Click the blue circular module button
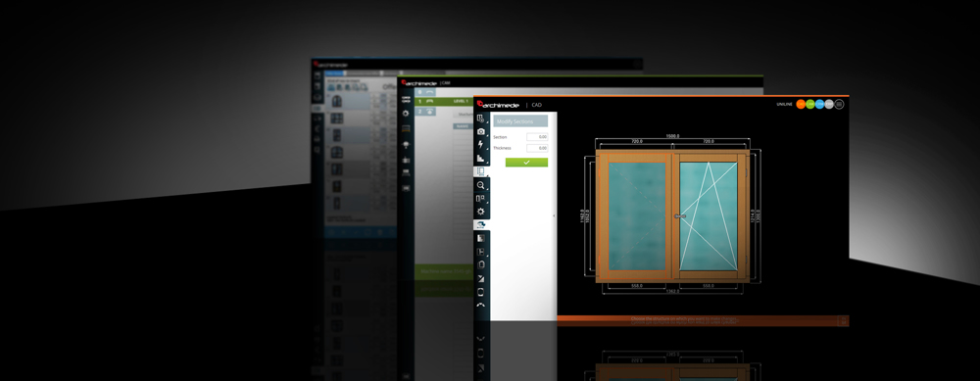980x381 pixels. click(x=819, y=104)
